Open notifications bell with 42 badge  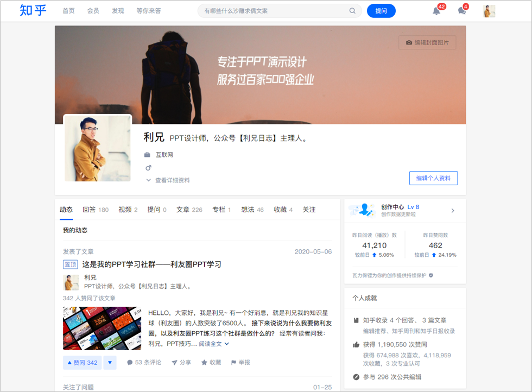pyautogui.click(x=436, y=11)
